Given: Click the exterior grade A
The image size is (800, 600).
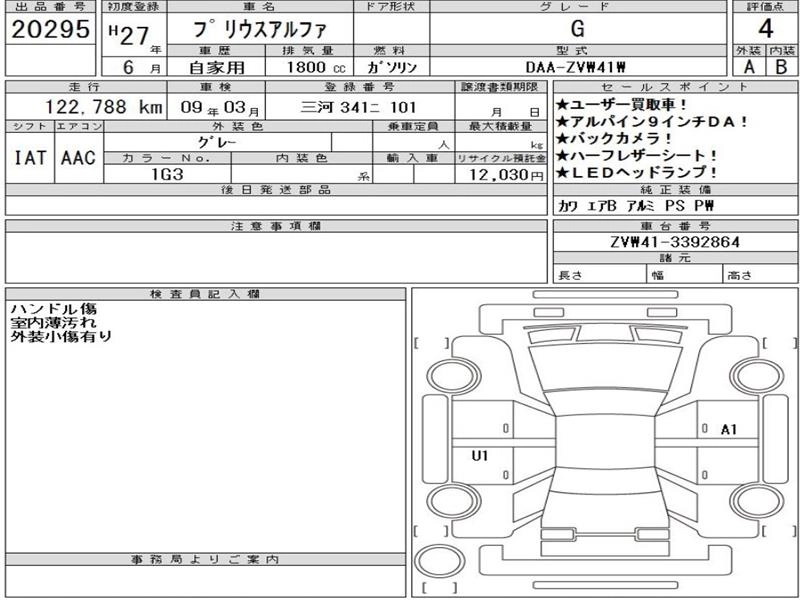Looking at the screenshot, I should (749, 67).
